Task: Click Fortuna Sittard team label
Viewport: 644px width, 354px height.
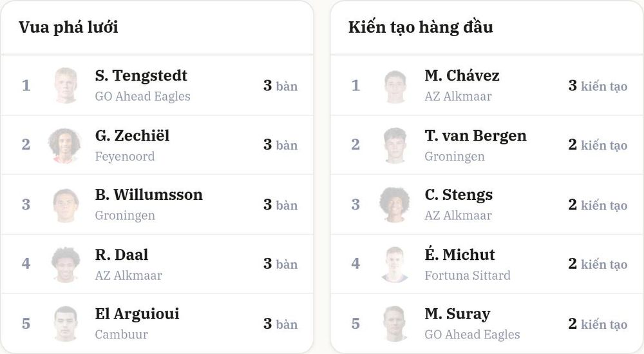Action: (468, 275)
